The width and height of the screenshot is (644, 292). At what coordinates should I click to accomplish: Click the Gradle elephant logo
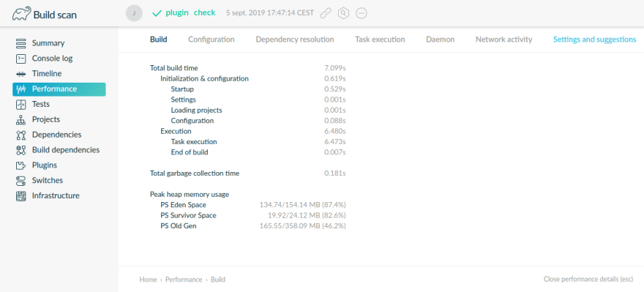[x=21, y=14]
